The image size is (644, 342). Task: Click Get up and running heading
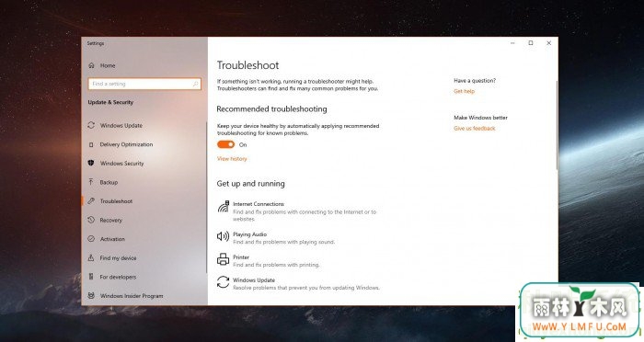(250, 184)
